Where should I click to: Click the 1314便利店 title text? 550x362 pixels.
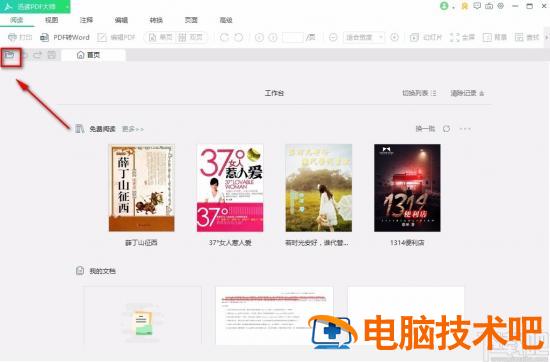[407, 243]
